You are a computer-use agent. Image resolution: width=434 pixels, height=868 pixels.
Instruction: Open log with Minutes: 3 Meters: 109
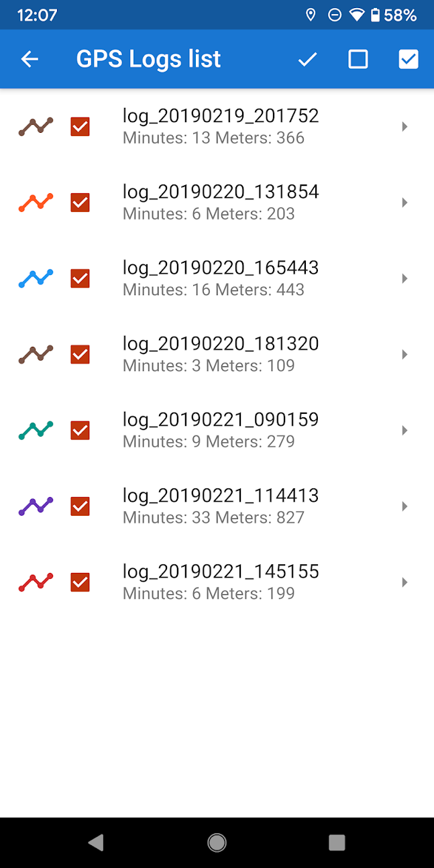click(209, 366)
